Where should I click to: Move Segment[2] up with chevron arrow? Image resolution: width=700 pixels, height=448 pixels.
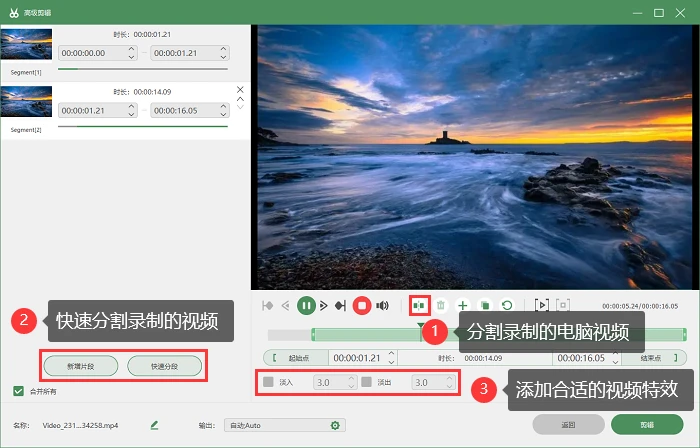point(240,99)
